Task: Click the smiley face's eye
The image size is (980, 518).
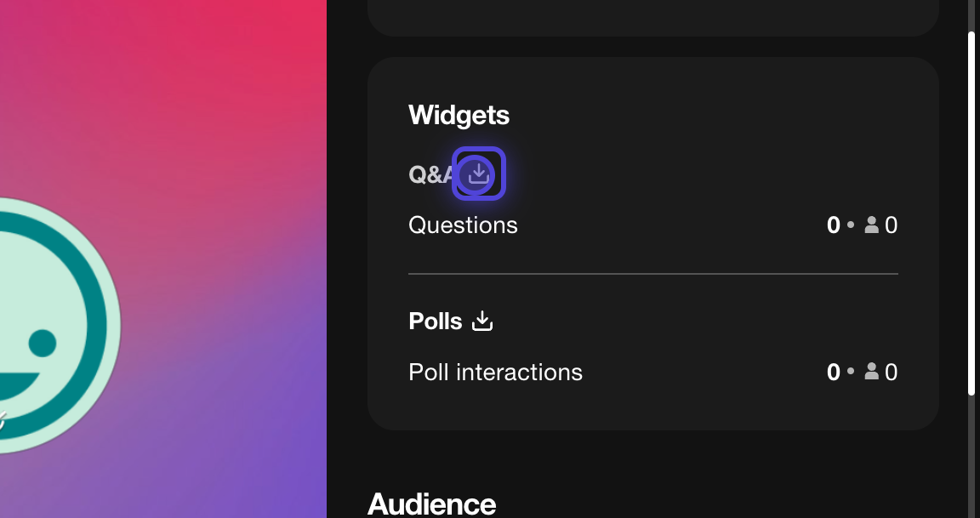Action: [x=43, y=343]
